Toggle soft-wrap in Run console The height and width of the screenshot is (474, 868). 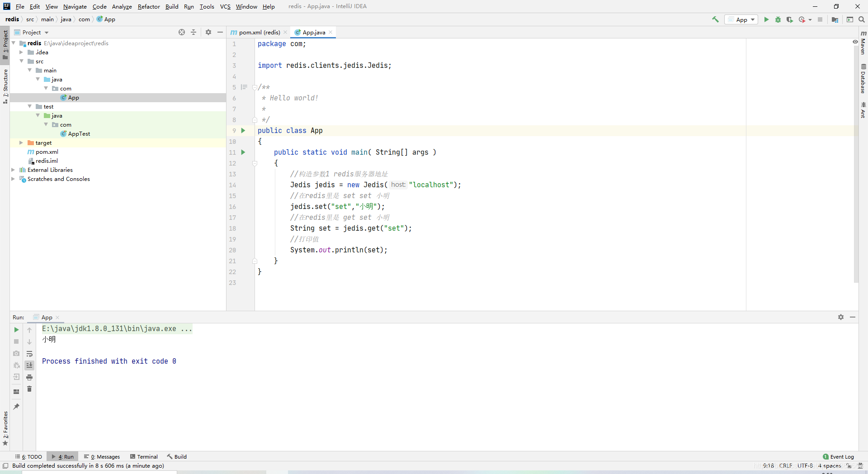[29, 354]
